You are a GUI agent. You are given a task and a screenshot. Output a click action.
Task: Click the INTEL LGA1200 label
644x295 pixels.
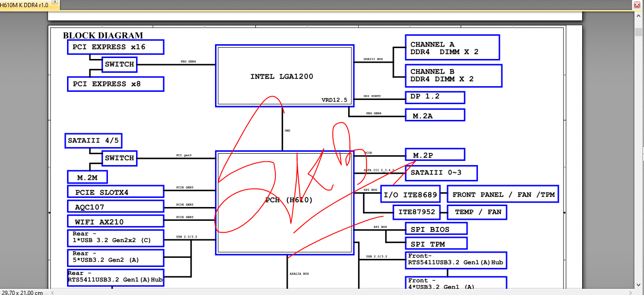point(282,76)
